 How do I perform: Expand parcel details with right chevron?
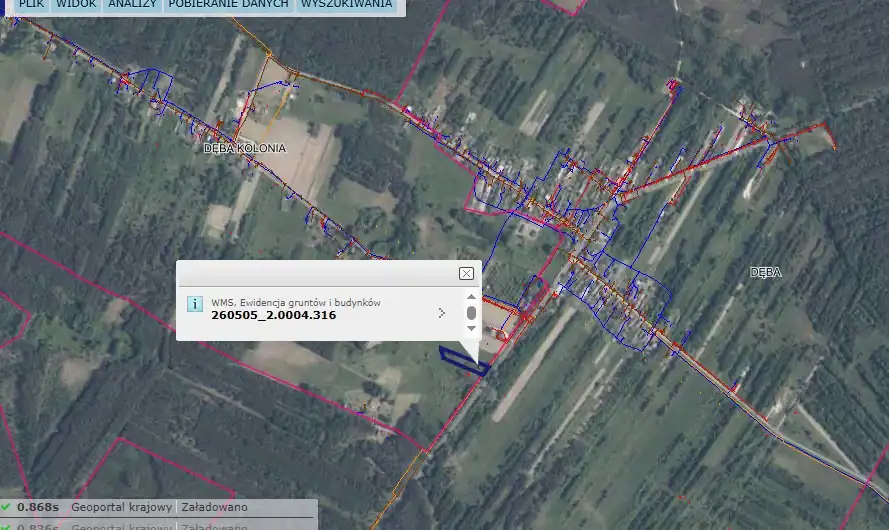click(441, 313)
